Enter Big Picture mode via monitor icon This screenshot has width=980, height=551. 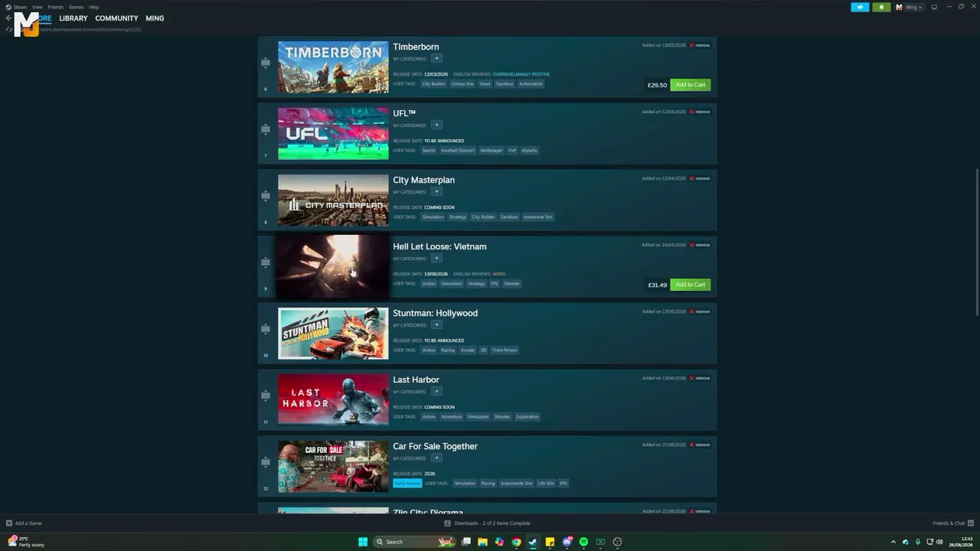click(x=934, y=7)
